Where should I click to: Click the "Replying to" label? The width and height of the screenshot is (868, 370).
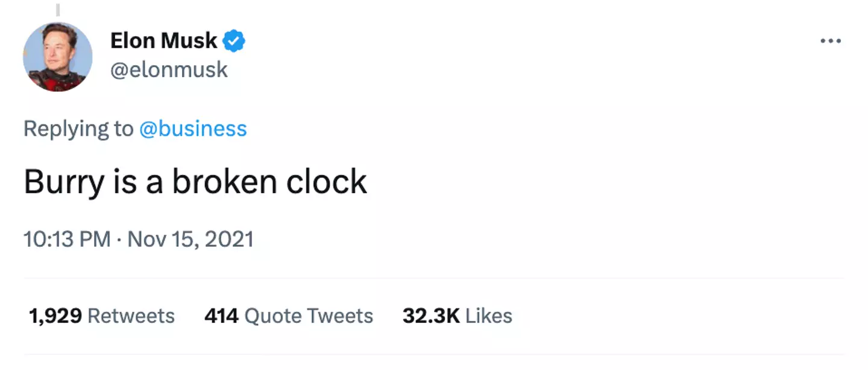78,129
